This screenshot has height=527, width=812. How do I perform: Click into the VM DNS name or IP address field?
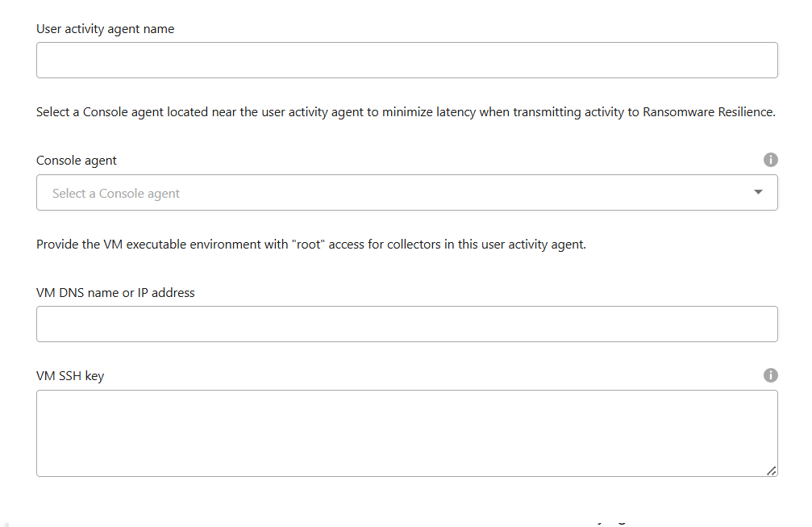[x=406, y=324]
